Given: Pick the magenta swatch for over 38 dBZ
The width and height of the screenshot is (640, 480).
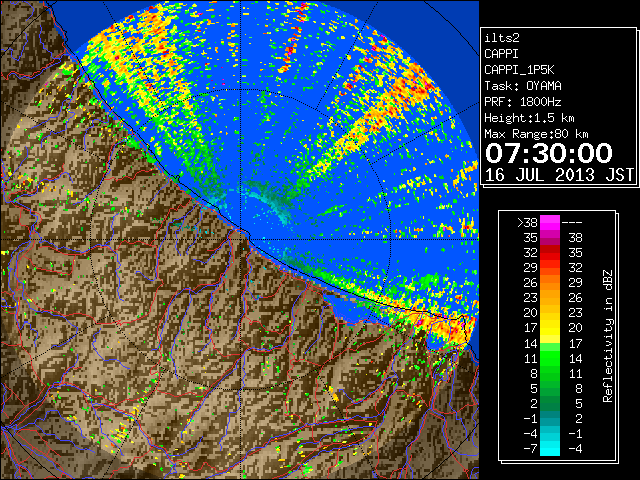Looking at the screenshot, I should 550,223.
